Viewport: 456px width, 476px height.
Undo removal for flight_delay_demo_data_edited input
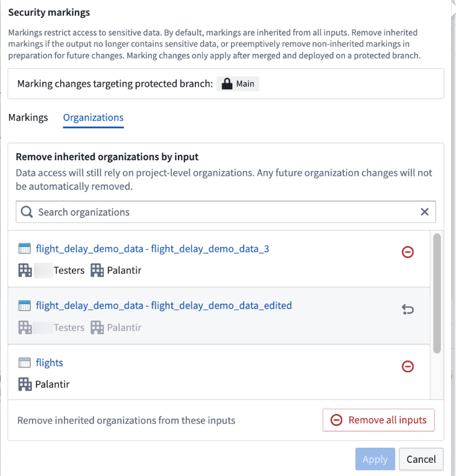coord(408,310)
